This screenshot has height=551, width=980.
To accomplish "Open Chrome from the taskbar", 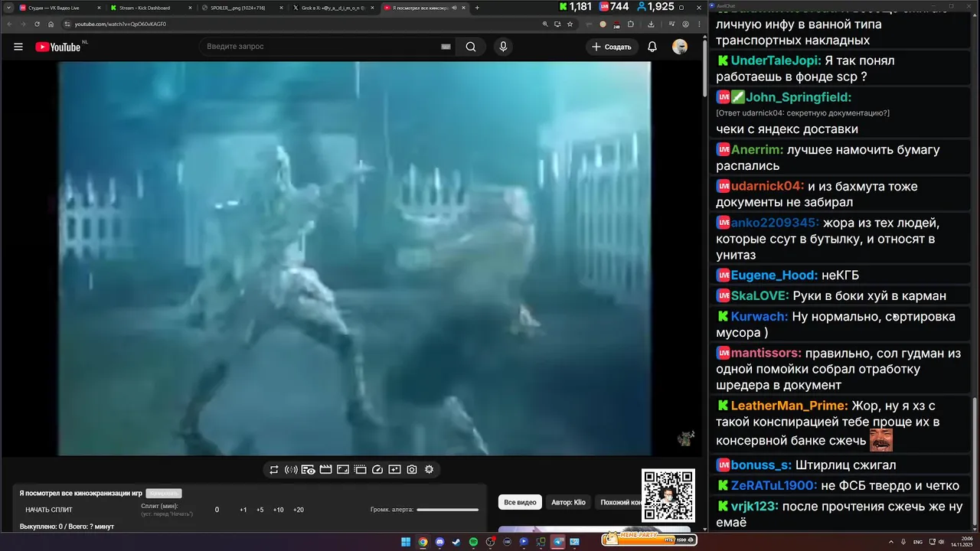I will tap(423, 542).
